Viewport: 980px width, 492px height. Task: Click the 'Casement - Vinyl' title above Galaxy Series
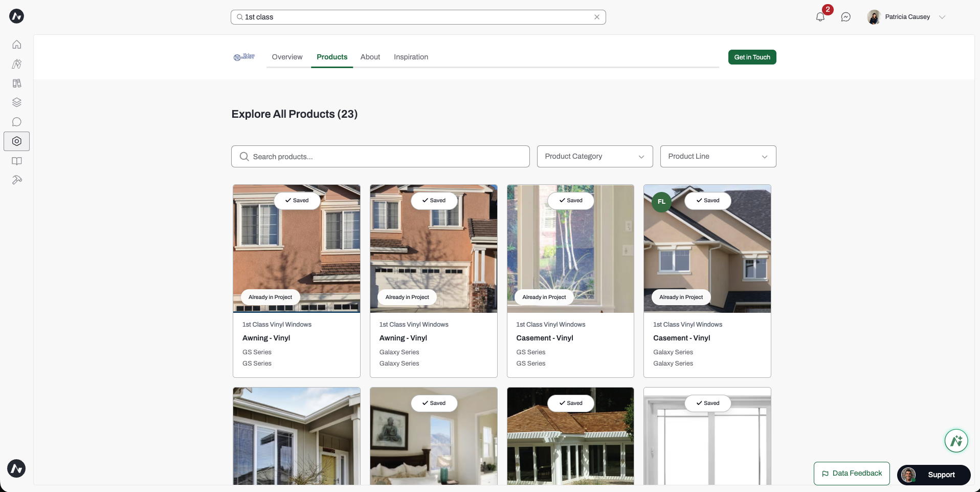(682, 338)
